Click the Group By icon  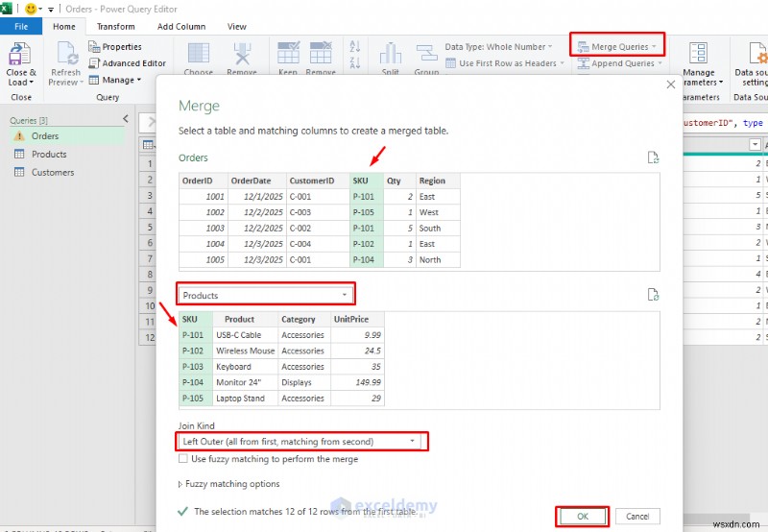point(426,53)
